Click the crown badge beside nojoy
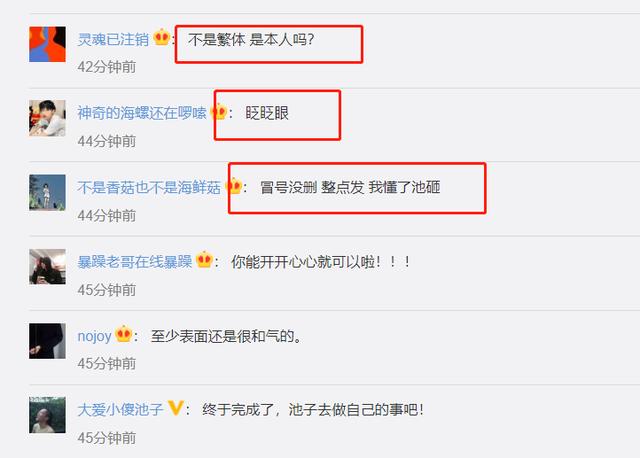This screenshot has width=640, height=458. click(x=123, y=334)
